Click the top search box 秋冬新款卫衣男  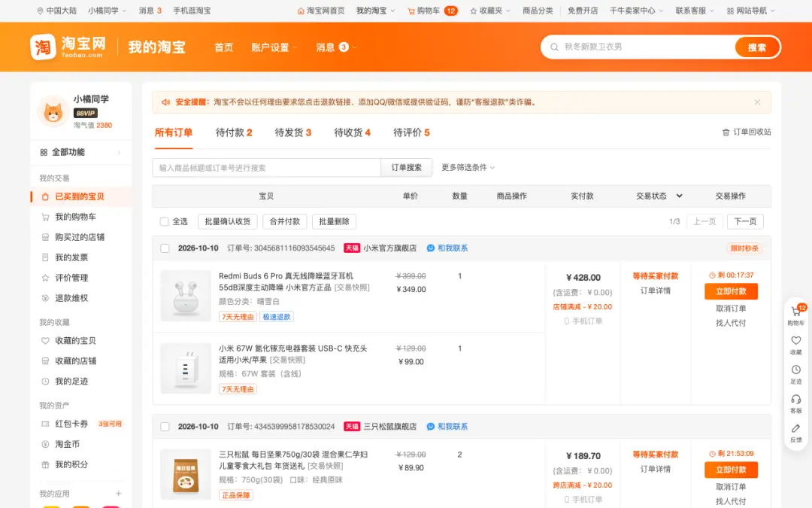(638, 47)
